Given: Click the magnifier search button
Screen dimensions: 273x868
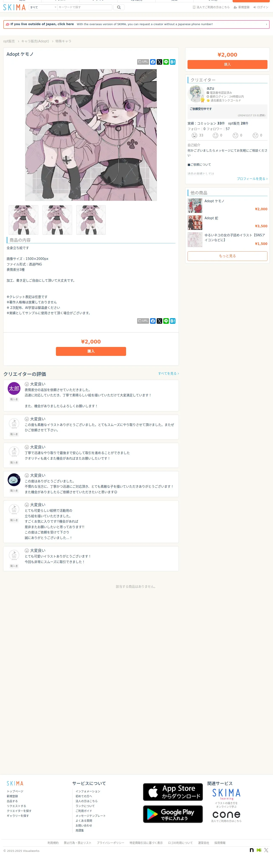Looking at the screenshot, I should pyautogui.click(x=119, y=7).
